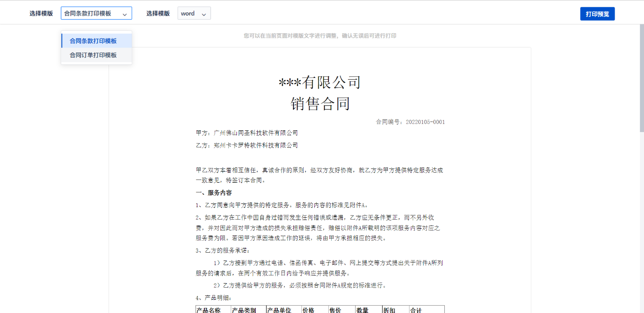Click sub-clause 1）乙方接到甲方通过电话
This screenshot has height=313, width=644.
(x=320, y=268)
